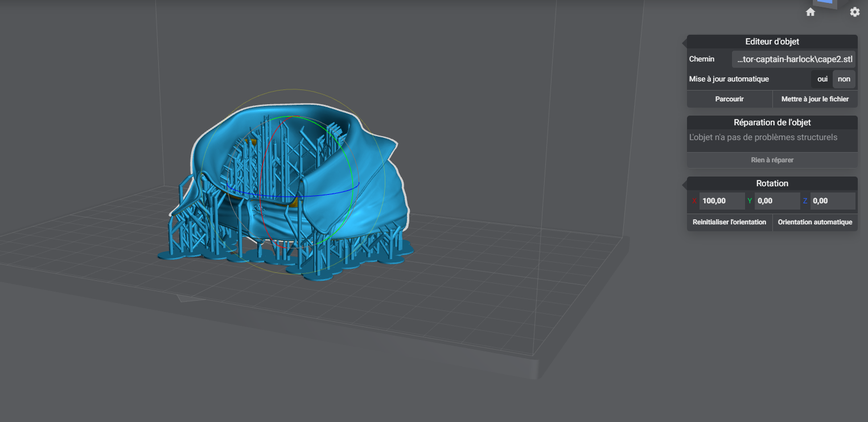Focus the Z rotation value field
Screen dimensions: 868x422
pos(833,201)
